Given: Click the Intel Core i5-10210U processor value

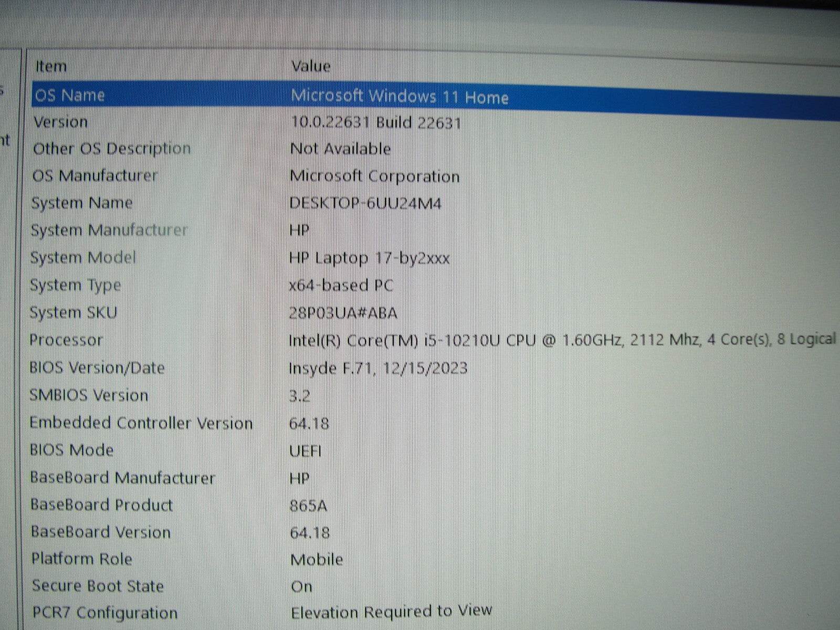Looking at the screenshot, I should click(562, 340).
